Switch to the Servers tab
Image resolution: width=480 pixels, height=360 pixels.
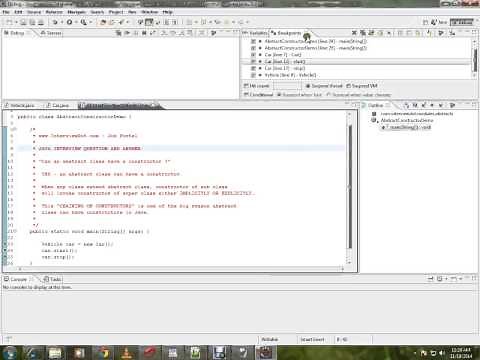pyautogui.click(x=51, y=33)
